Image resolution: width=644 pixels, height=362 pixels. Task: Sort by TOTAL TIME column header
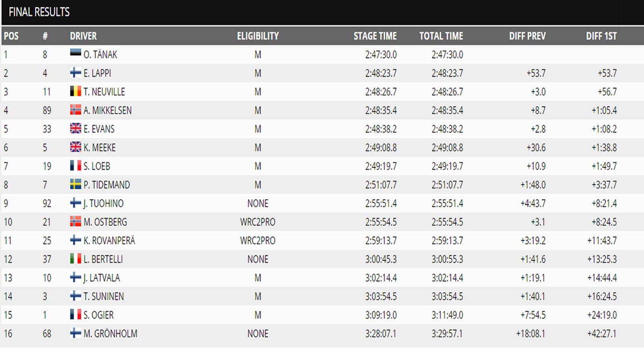[x=441, y=36]
